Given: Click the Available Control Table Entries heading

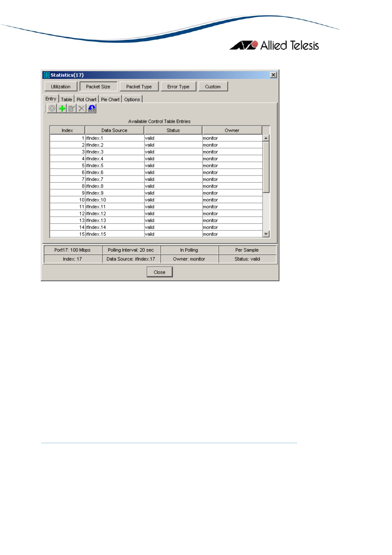Looking at the screenshot, I should click(x=159, y=121).
